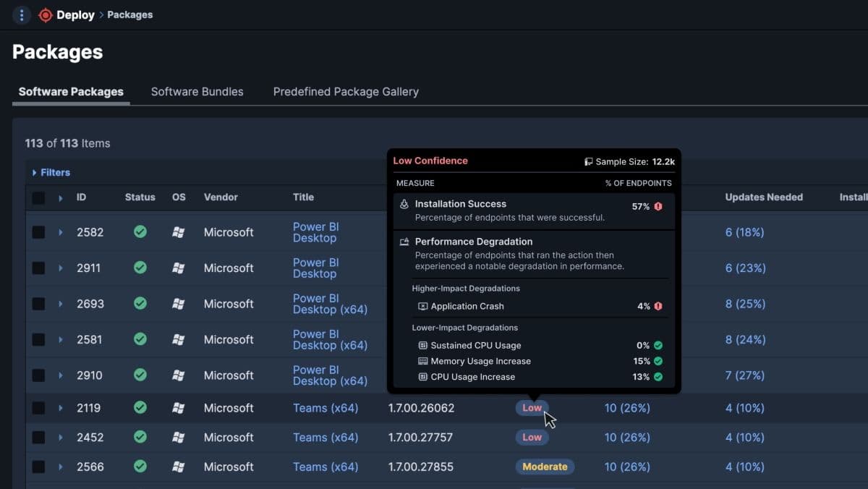This screenshot has width=868, height=489.
Task: Click Windows OS icon in row 2566
Action: click(178, 467)
